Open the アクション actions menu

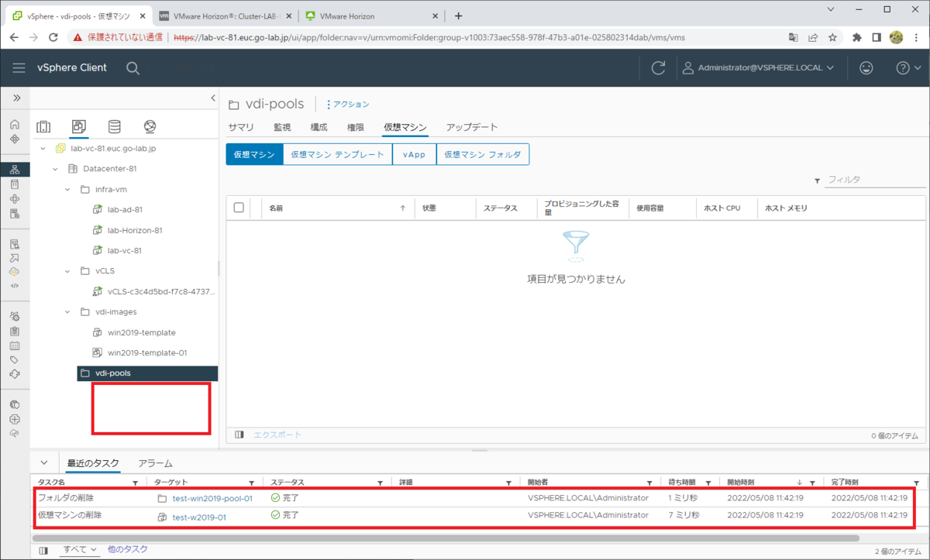[348, 104]
